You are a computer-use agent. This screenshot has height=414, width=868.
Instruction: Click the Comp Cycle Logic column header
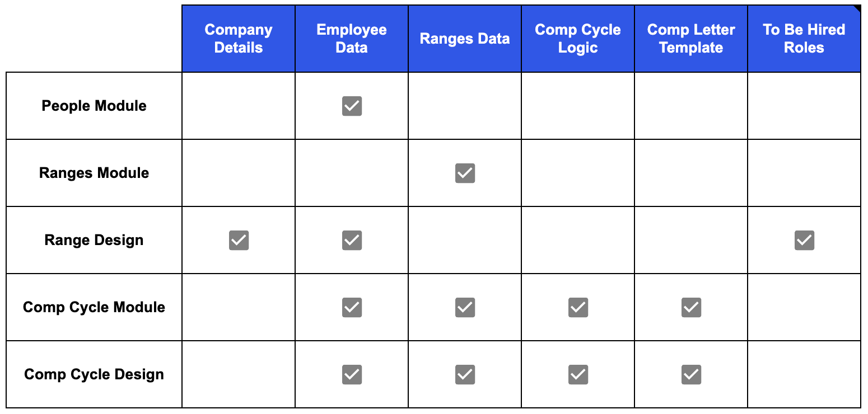pos(578,39)
